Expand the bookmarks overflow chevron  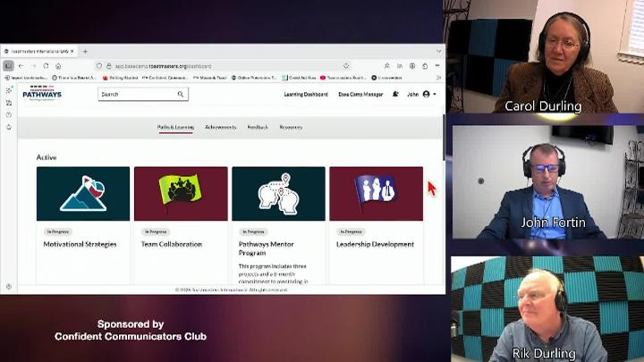(438, 78)
